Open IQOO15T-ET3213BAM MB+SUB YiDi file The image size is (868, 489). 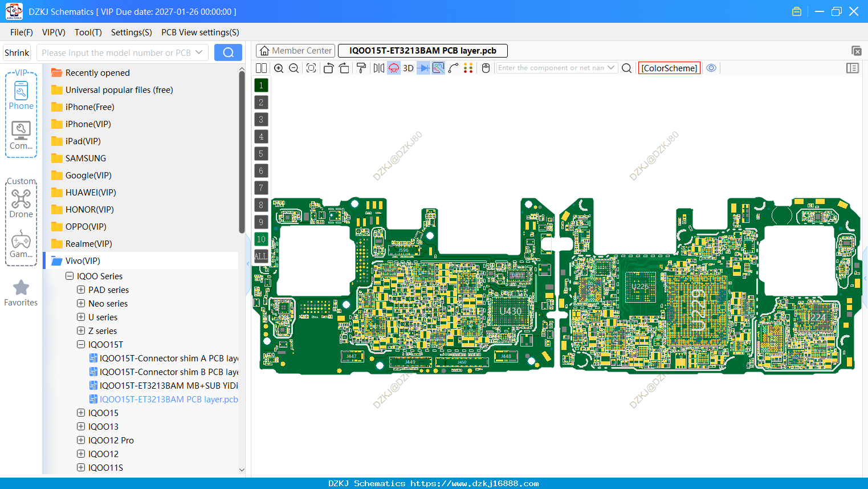click(164, 385)
